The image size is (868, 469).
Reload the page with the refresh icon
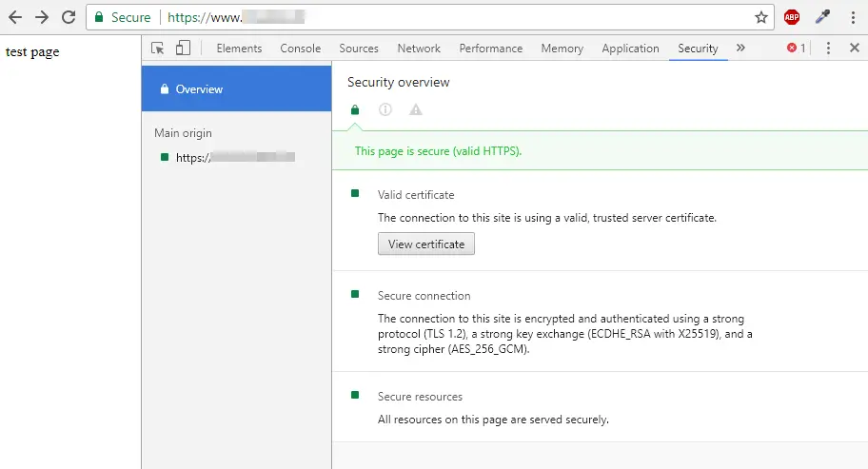point(69,17)
